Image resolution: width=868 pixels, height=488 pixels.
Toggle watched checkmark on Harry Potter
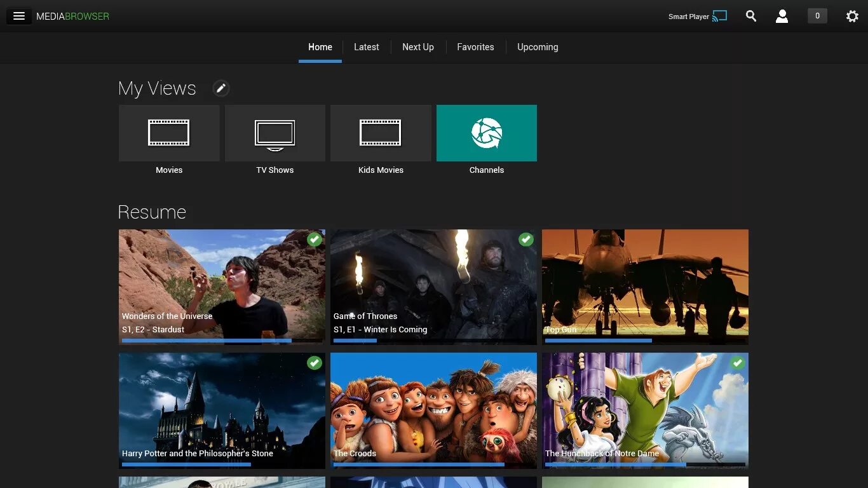click(x=315, y=363)
